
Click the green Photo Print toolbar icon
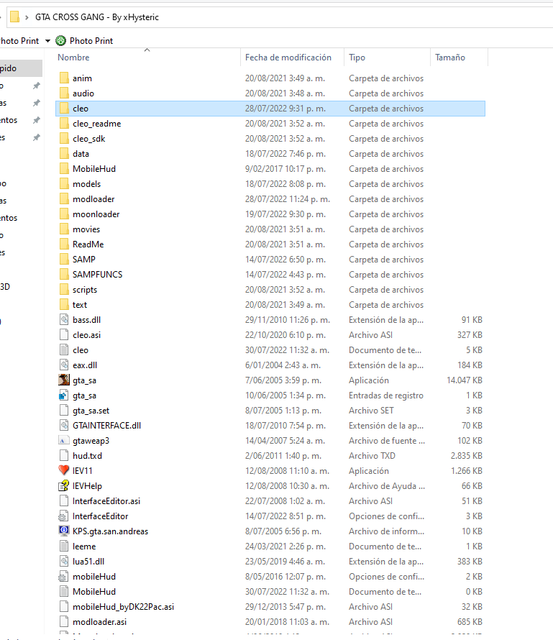pos(60,40)
